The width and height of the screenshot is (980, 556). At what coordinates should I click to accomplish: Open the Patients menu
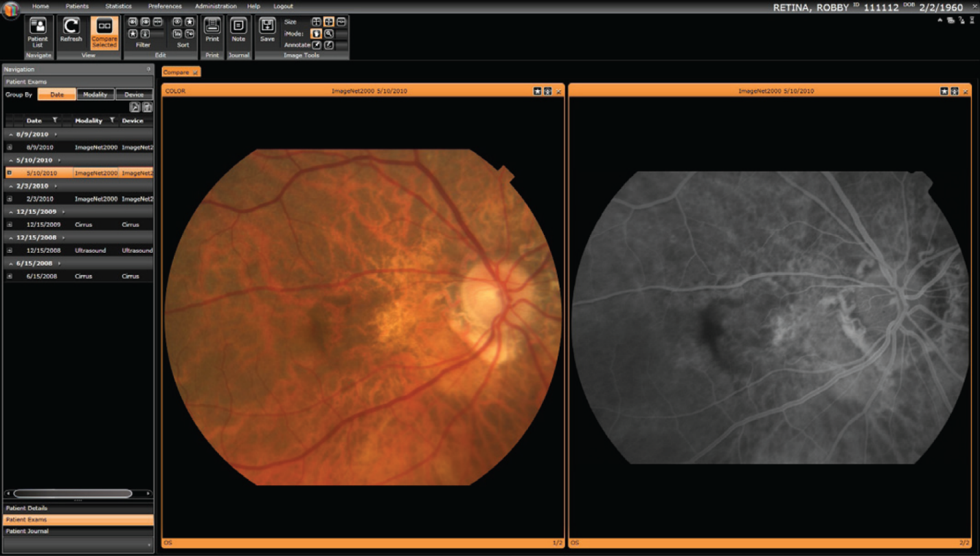(x=77, y=6)
